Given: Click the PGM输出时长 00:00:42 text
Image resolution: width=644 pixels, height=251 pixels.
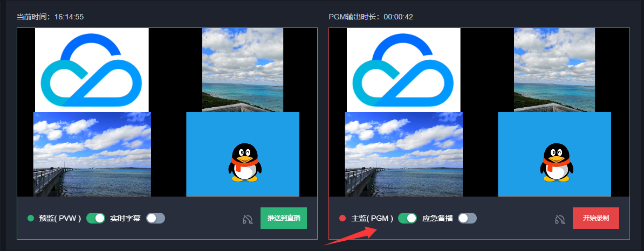Looking at the screenshot, I should (x=371, y=17).
